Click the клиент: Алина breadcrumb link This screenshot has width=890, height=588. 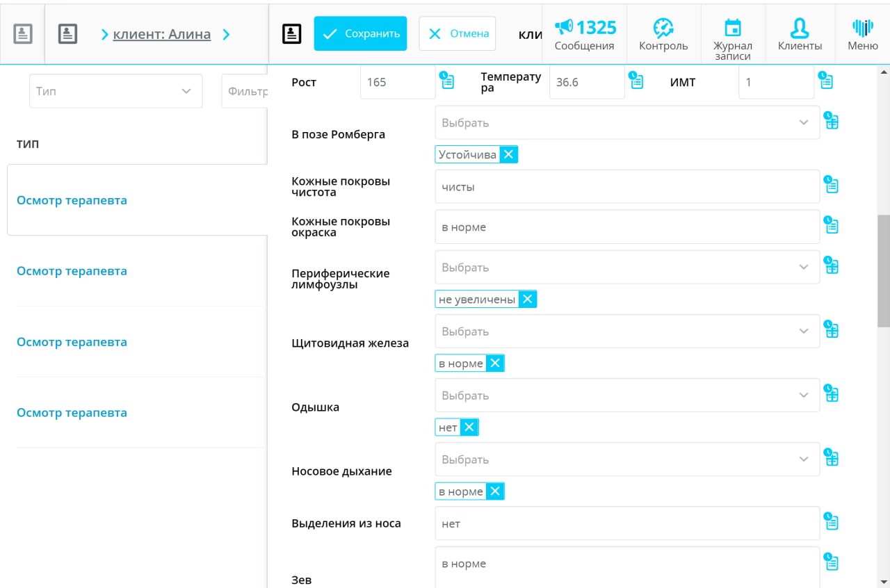tap(161, 33)
